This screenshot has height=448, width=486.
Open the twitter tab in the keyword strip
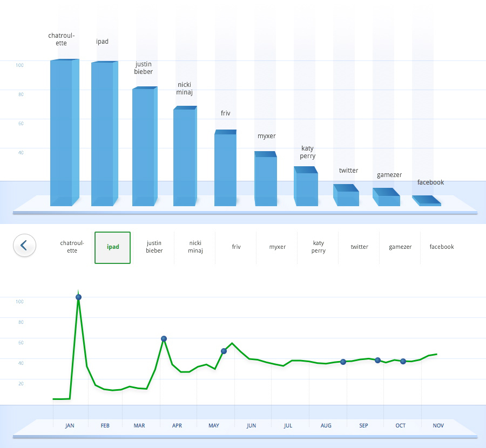[359, 247]
